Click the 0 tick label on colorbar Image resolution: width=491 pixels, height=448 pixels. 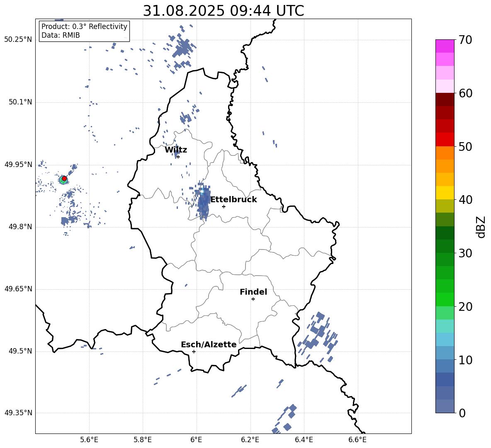pos(462,413)
